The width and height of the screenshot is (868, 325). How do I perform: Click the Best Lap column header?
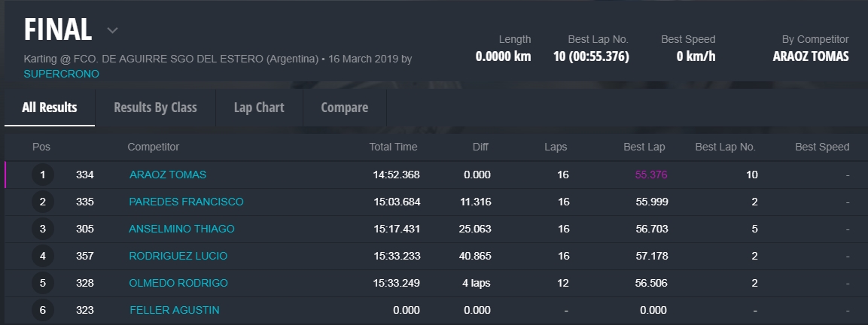(x=644, y=147)
